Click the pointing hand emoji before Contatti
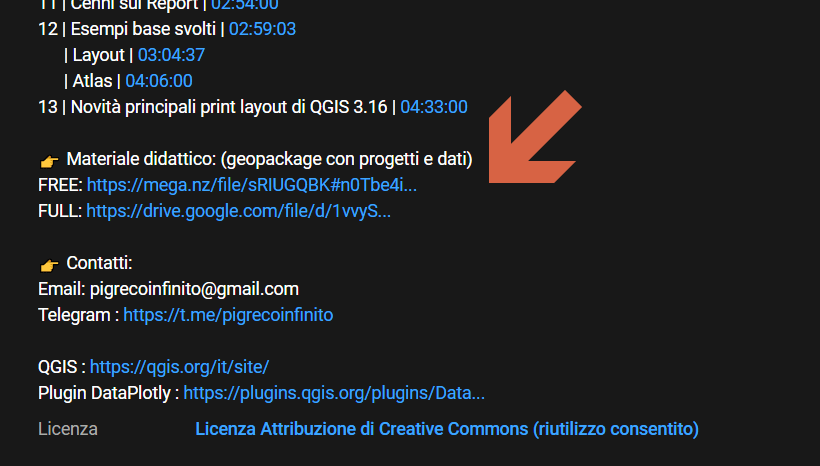Viewport: 820px width, 466px height. click(x=49, y=264)
